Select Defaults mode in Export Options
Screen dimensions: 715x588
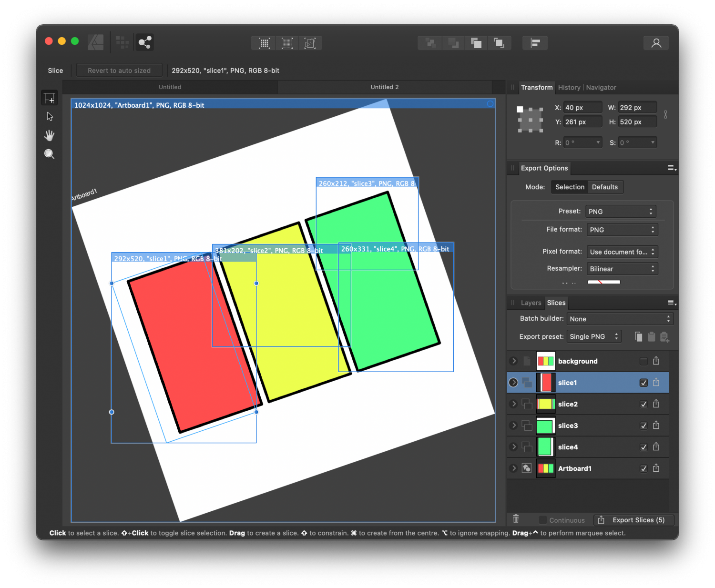point(604,187)
